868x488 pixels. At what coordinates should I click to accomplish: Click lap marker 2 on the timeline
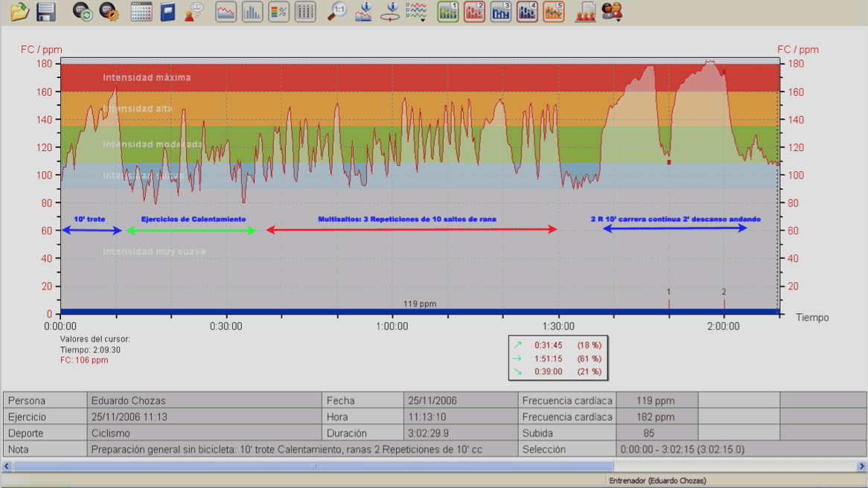coord(724,301)
